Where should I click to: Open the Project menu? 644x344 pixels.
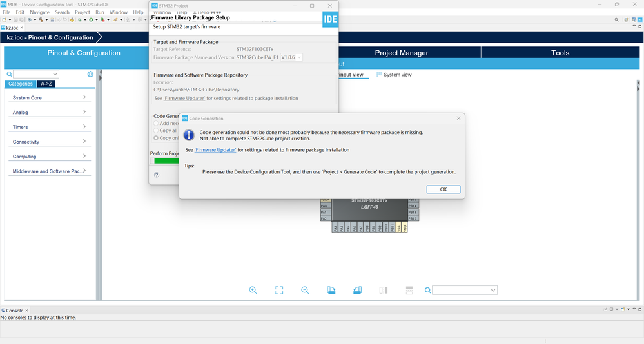[82, 12]
